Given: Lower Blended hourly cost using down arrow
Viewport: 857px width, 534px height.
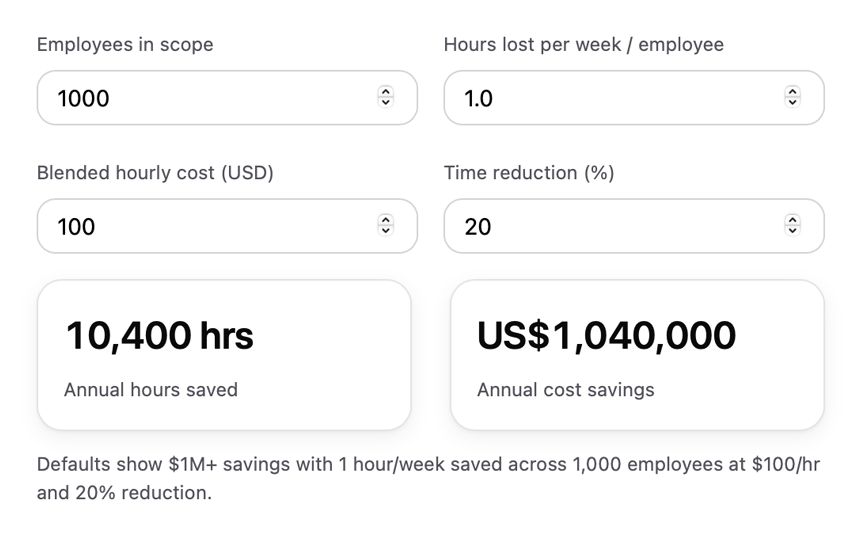Looking at the screenshot, I should [386, 231].
